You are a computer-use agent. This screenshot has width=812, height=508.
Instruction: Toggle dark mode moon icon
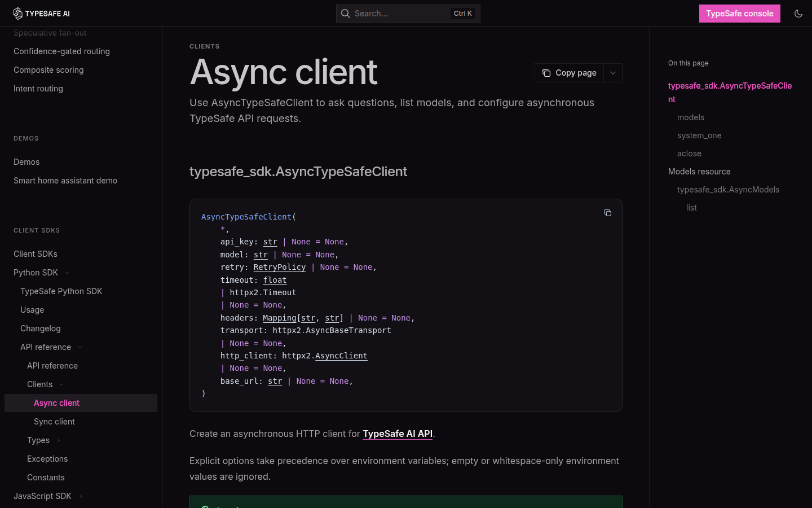(x=798, y=14)
